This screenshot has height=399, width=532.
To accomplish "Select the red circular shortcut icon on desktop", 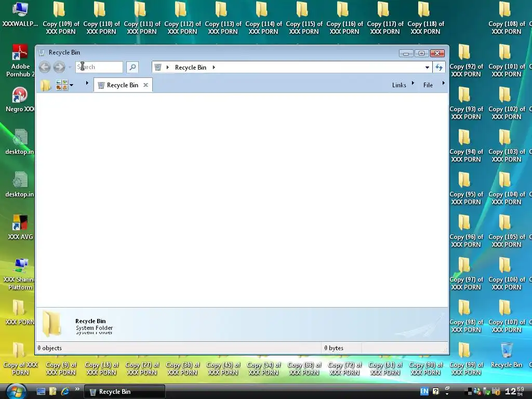I will (20, 100).
